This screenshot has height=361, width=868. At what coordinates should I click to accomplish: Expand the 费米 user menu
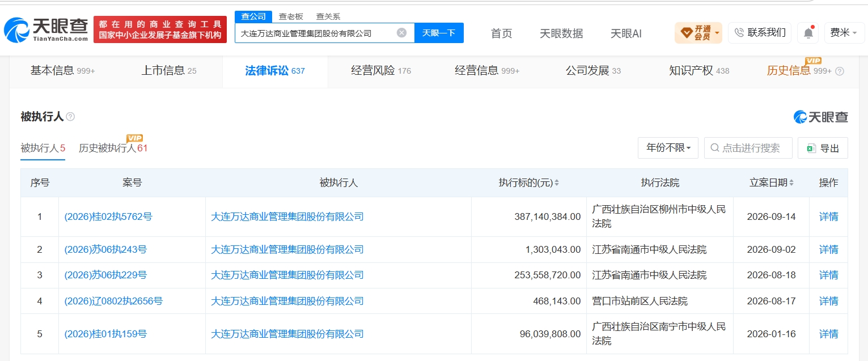click(844, 33)
